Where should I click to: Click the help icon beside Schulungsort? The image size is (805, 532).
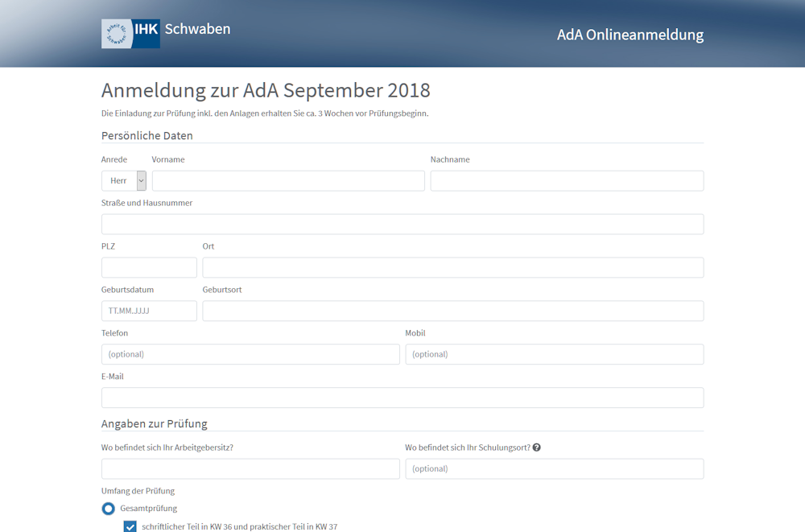(x=536, y=447)
